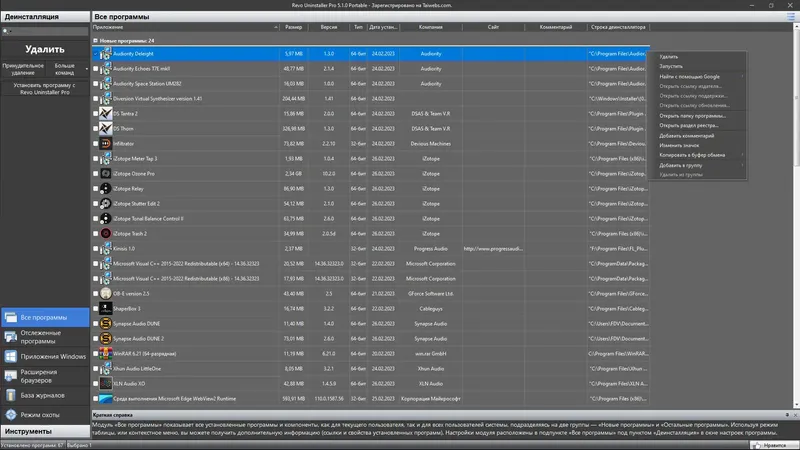Click the OB-E version 2.5 icon

[106, 294]
